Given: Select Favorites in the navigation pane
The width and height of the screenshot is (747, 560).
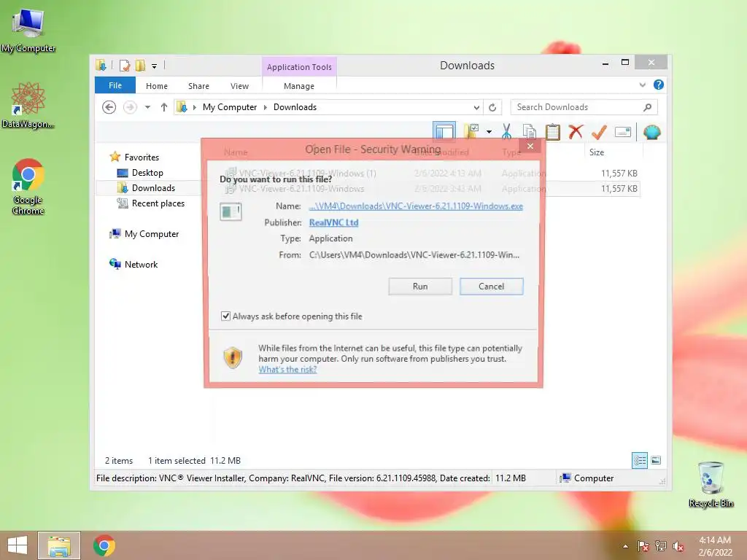Looking at the screenshot, I should (x=142, y=157).
